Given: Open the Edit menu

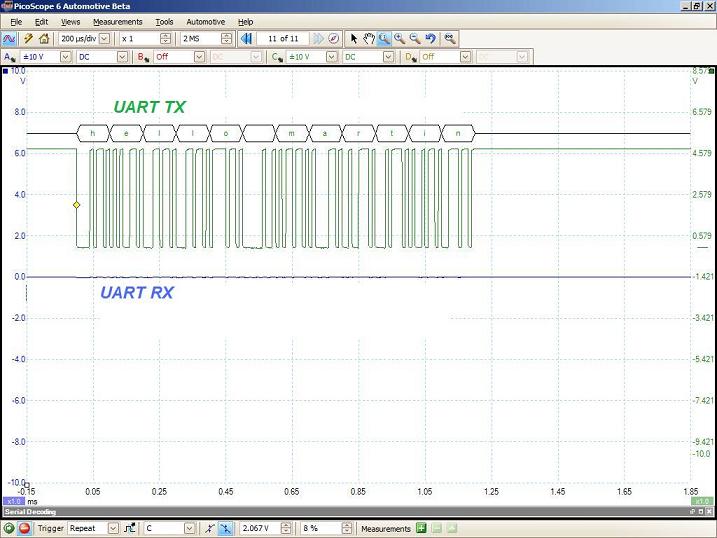Looking at the screenshot, I should click(x=42, y=22).
